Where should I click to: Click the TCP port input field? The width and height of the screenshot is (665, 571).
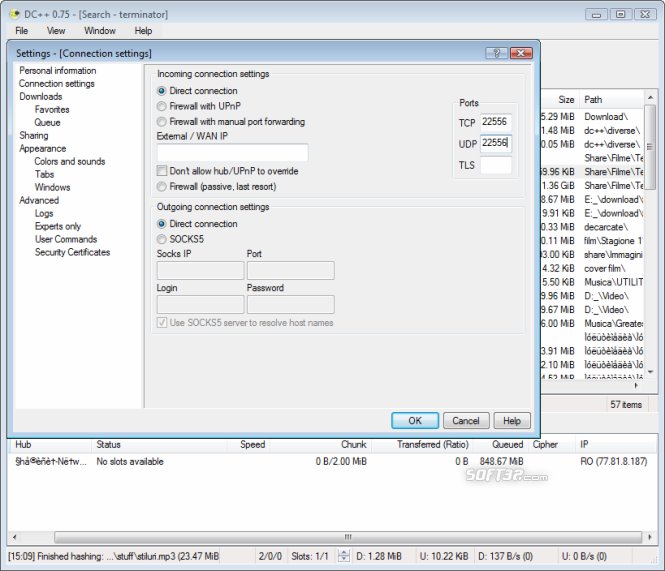point(495,122)
